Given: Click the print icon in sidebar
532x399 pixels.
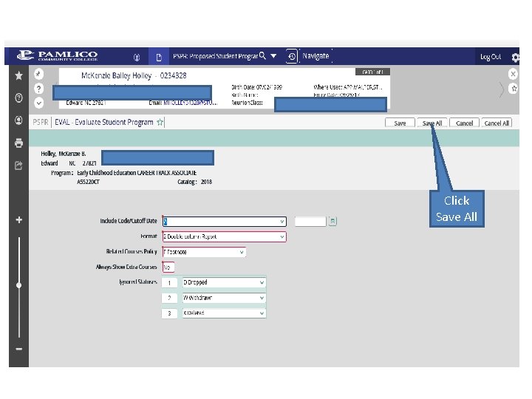Looking at the screenshot, I should [x=19, y=143].
